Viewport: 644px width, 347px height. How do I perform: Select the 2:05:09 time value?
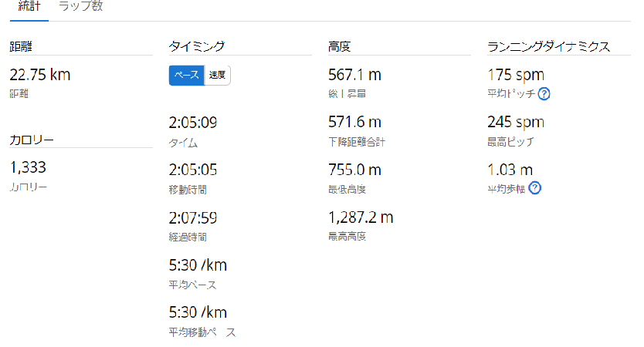(x=192, y=123)
